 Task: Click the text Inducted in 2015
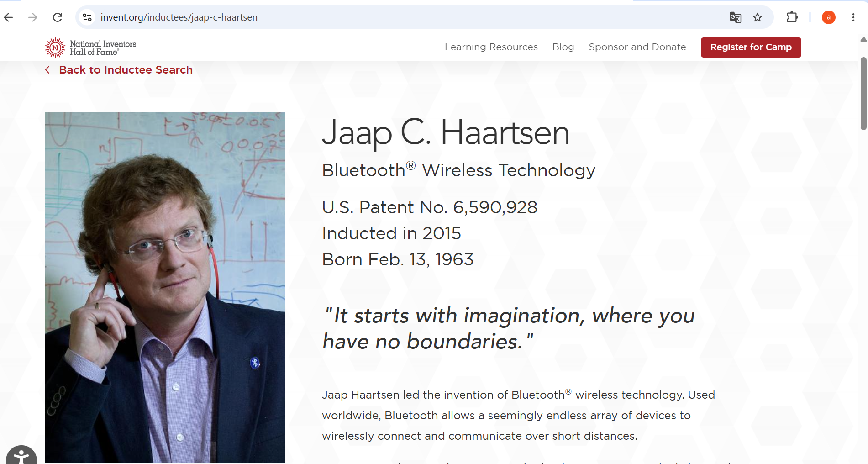pyautogui.click(x=392, y=233)
